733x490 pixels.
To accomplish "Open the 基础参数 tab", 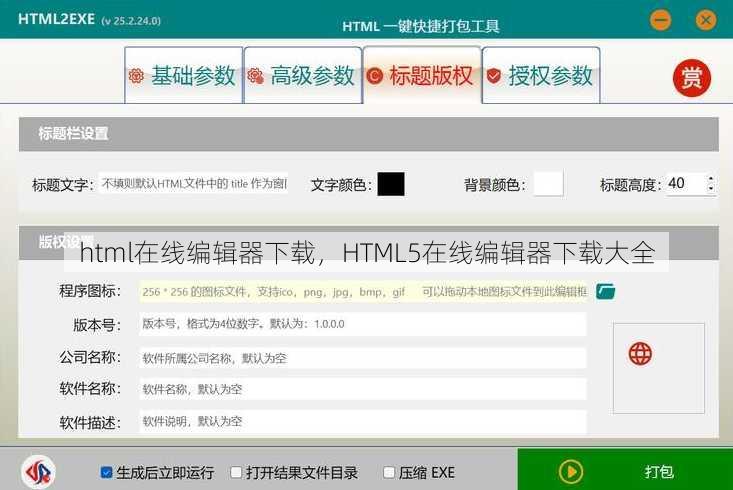I will tap(184, 75).
